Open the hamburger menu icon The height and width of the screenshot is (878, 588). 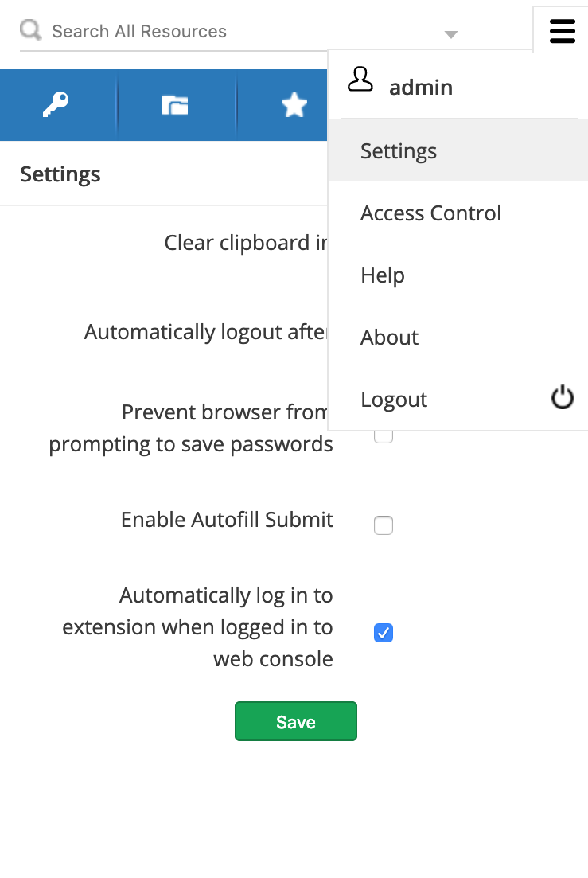[x=562, y=31]
